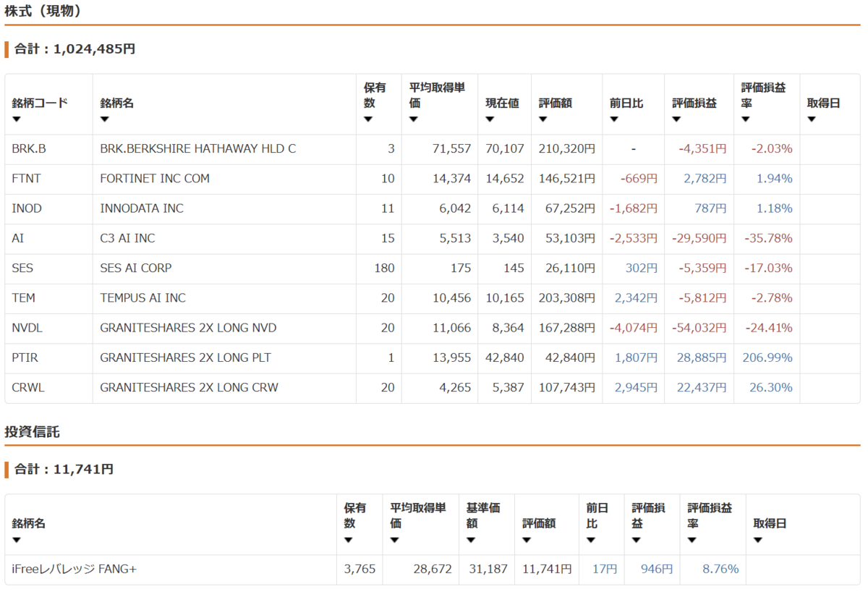Sort investment trust by 前日比 arrow
This screenshot has width=868, height=592.
[x=590, y=540]
